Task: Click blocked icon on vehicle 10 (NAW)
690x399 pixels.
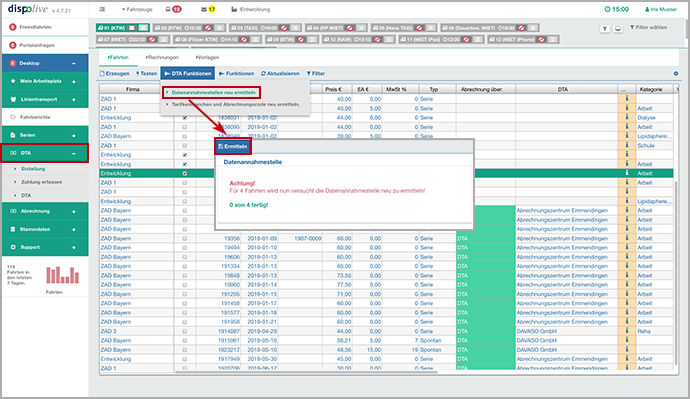Action: pyautogui.click(x=377, y=39)
